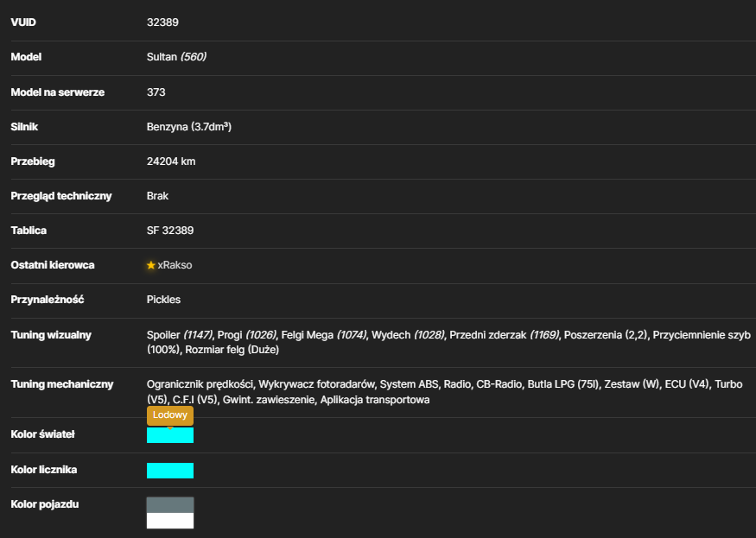The image size is (756, 538).
Task: Click the Przebieg row label
Action: pyautogui.click(x=33, y=161)
